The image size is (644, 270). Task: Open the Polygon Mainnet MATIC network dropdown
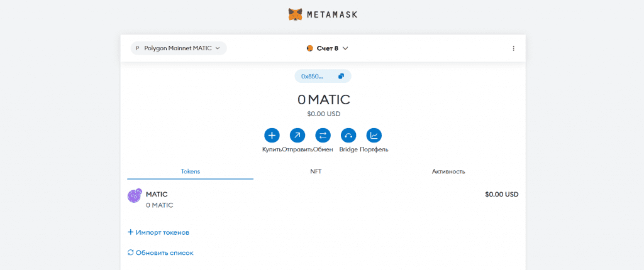[179, 48]
